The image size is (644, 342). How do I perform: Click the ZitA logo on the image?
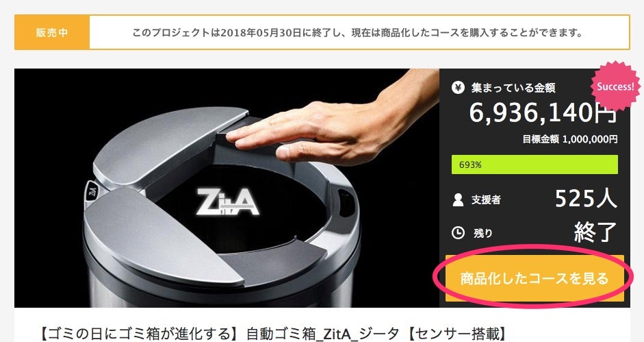(x=227, y=202)
